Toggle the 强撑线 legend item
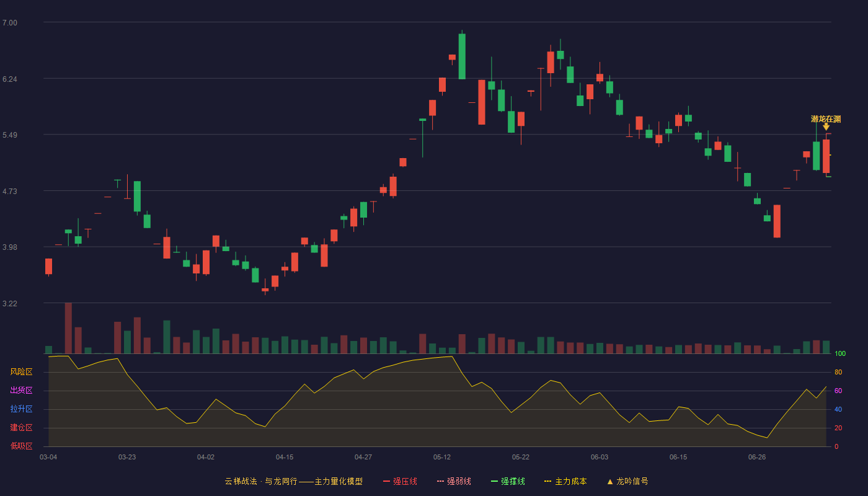 [508, 481]
